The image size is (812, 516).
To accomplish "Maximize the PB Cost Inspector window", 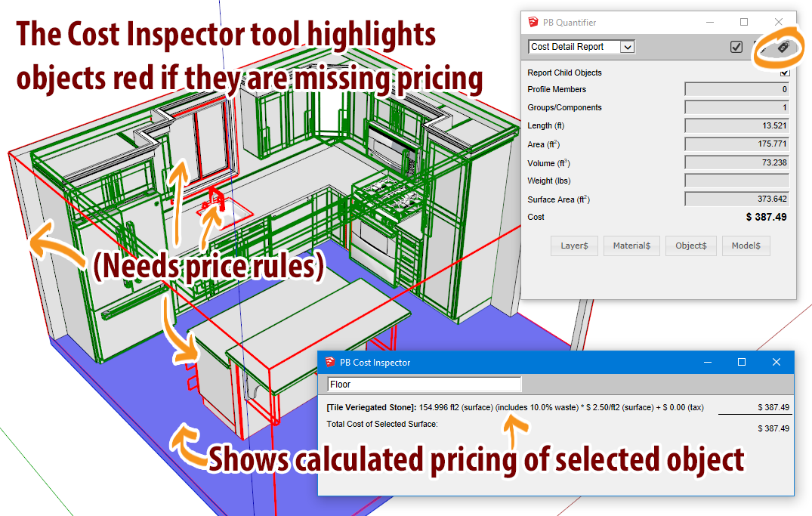I will point(742,363).
